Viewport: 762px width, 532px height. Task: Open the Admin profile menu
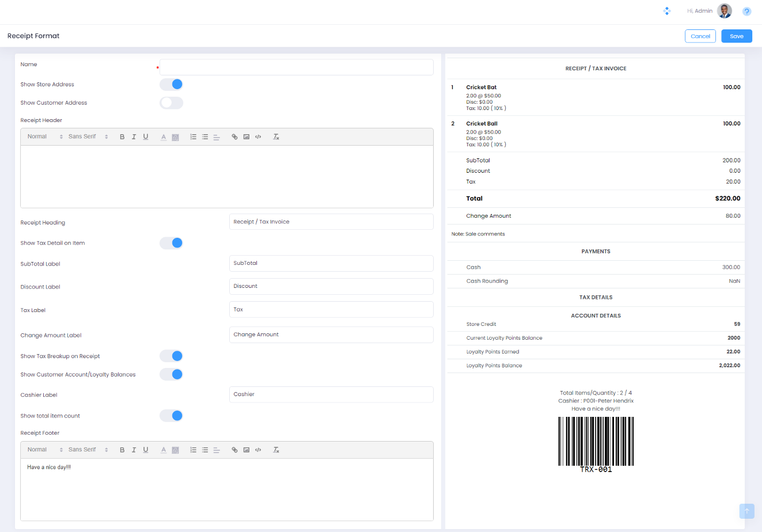click(724, 11)
